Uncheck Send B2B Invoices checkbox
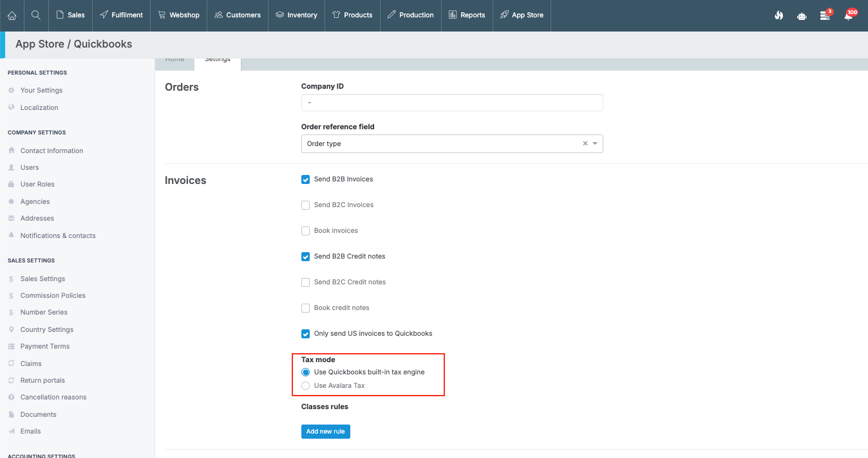The height and width of the screenshot is (458, 868). coord(306,179)
